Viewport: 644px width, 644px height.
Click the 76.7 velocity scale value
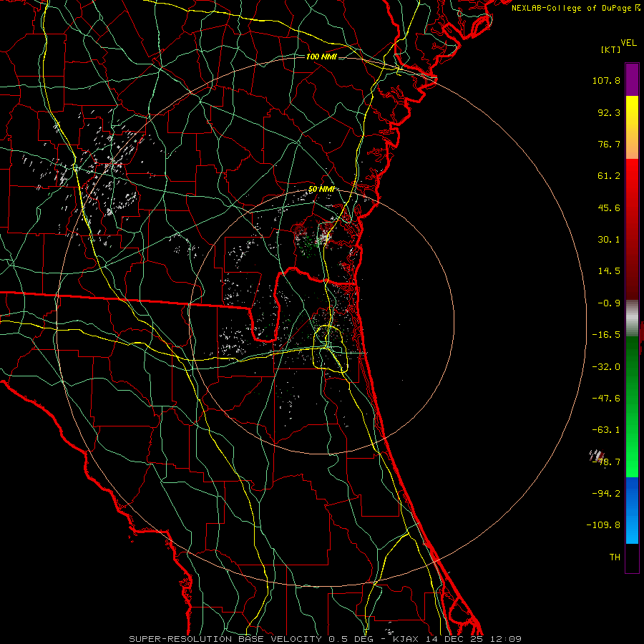click(609, 144)
